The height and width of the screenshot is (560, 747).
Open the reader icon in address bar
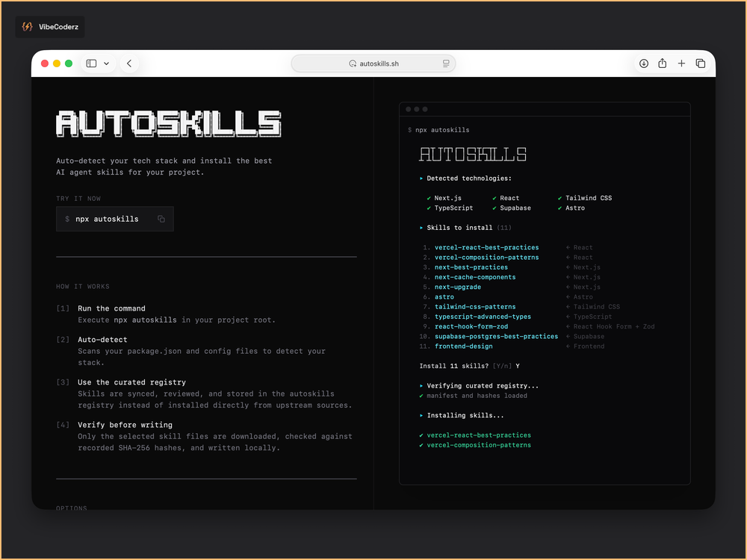pos(446,63)
